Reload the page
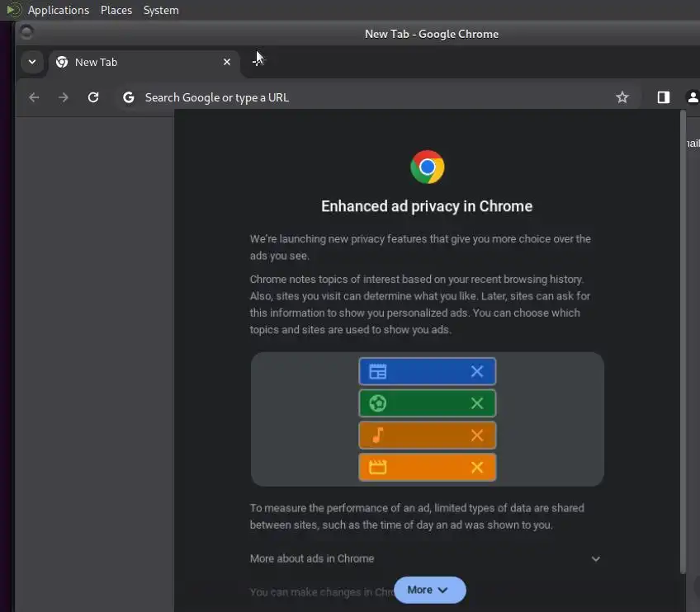Viewport: 700px width, 612px height. point(92,97)
